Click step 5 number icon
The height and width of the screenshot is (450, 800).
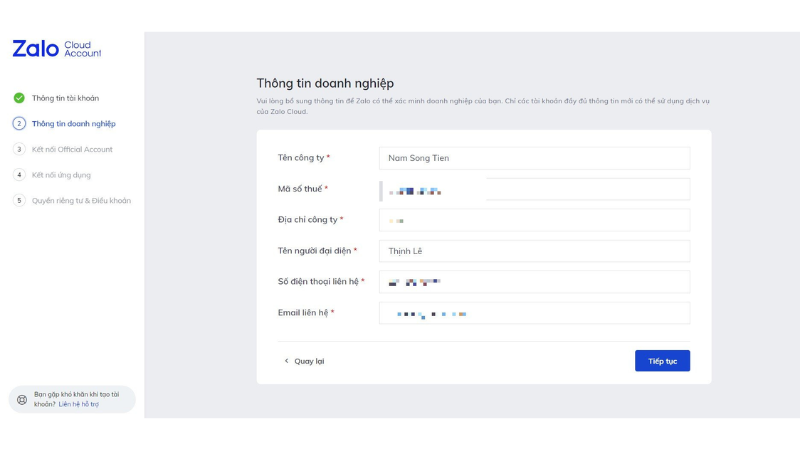coord(19,200)
